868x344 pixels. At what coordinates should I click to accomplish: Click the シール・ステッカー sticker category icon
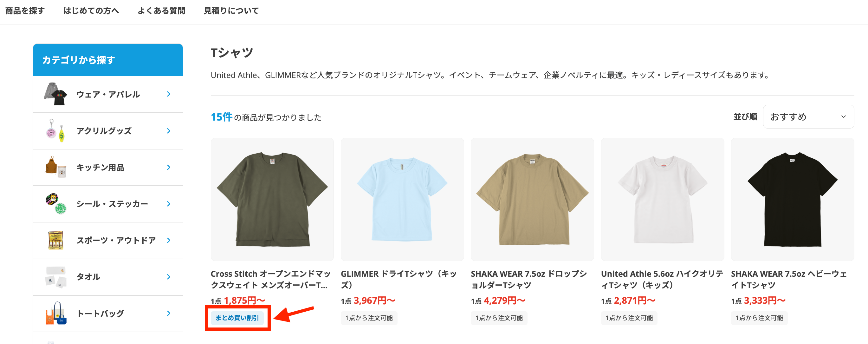[55, 203]
